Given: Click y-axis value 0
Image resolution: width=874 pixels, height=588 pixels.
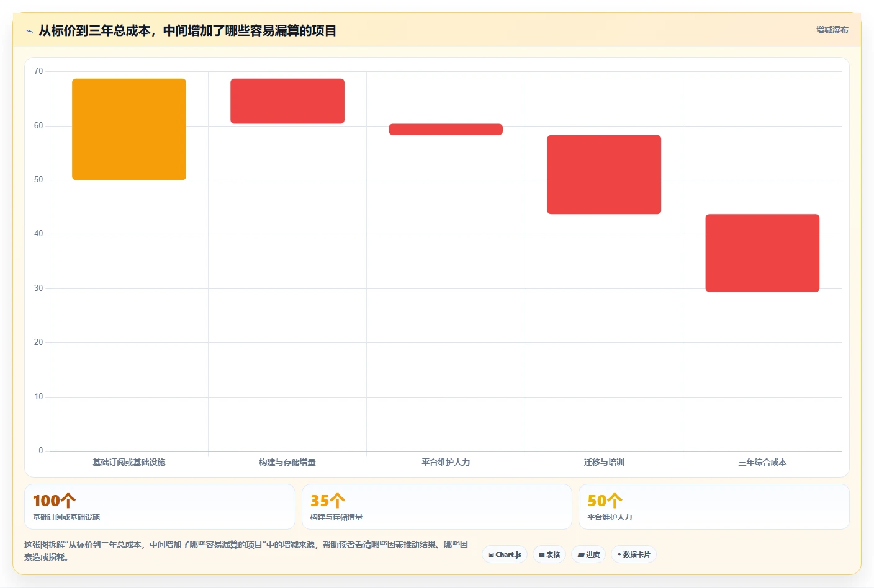Looking at the screenshot, I should [x=41, y=451].
